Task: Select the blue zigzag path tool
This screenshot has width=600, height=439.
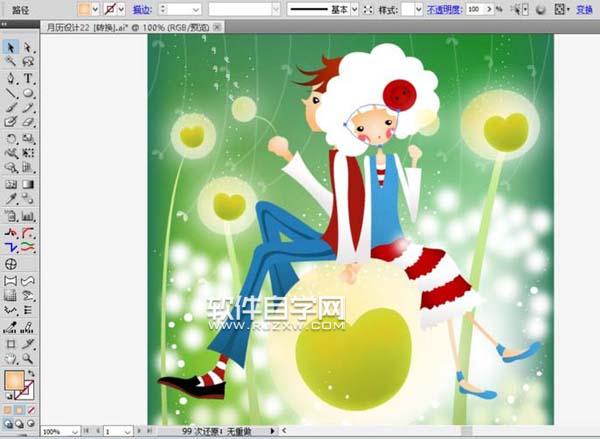Action: pyautogui.click(x=11, y=248)
